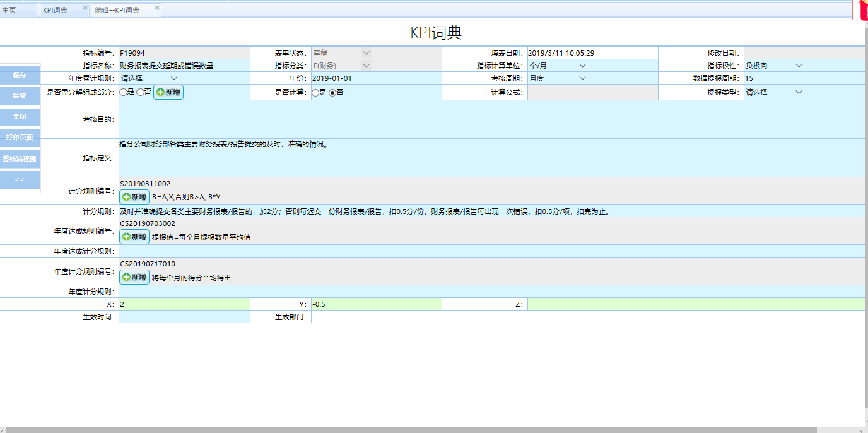Click the 关闭 button in the side panel
Screen dimensions: 868x433
pyautogui.click(x=20, y=117)
